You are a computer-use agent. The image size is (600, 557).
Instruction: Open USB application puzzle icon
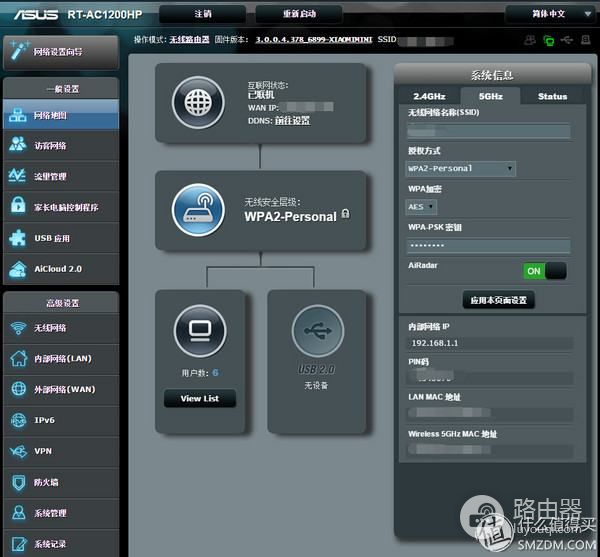18,238
